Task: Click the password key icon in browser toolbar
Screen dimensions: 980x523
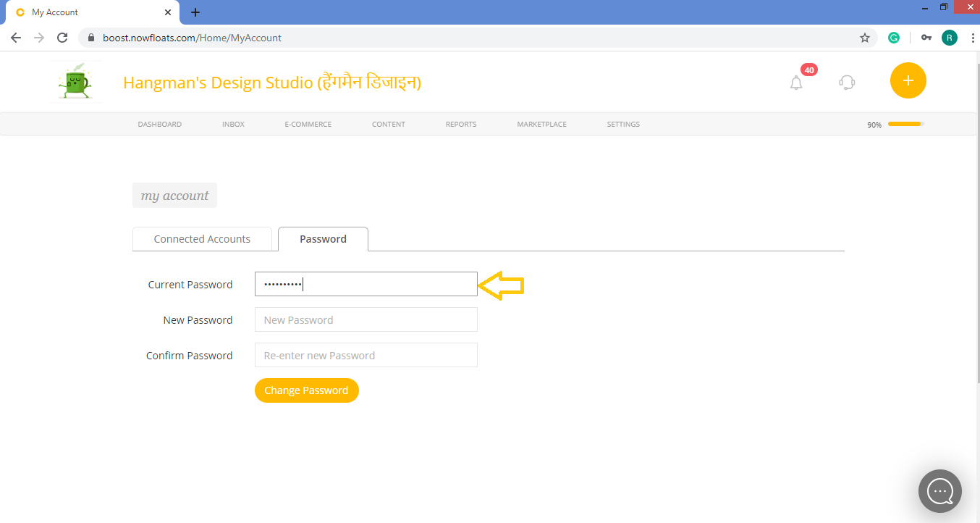Action: tap(921, 37)
